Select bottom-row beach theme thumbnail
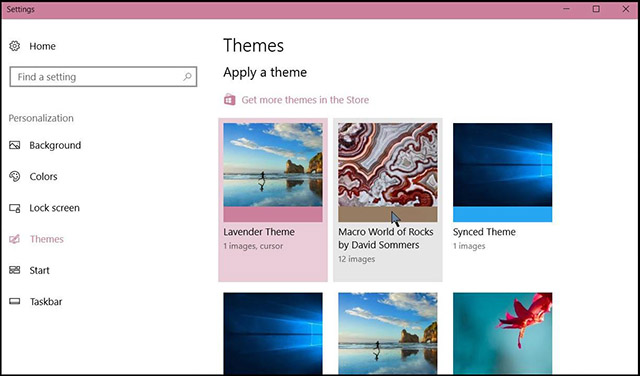640x376 pixels. point(388,334)
